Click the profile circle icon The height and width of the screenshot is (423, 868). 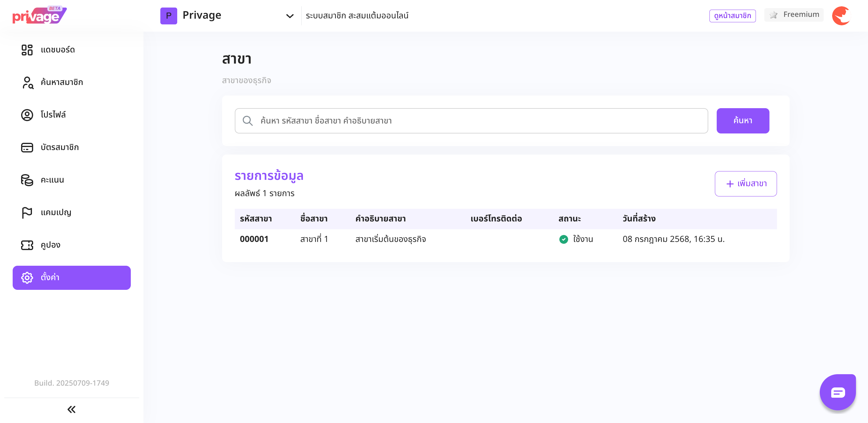pyautogui.click(x=27, y=115)
